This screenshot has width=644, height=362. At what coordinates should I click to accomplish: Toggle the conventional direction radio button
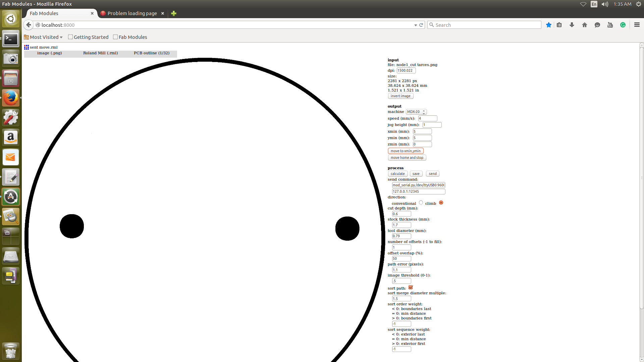[421, 203]
